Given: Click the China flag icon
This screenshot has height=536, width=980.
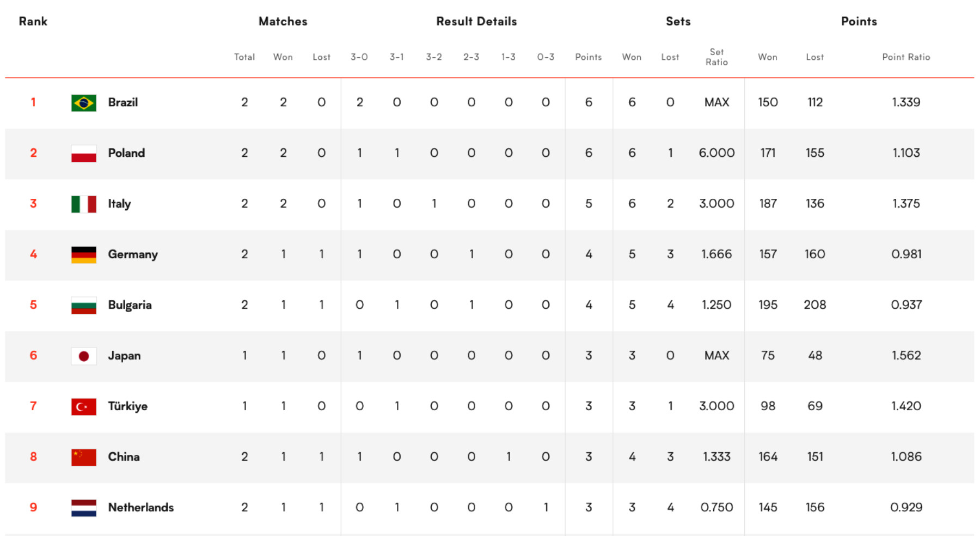Looking at the screenshot, I should pyautogui.click(x=83, y=457).
